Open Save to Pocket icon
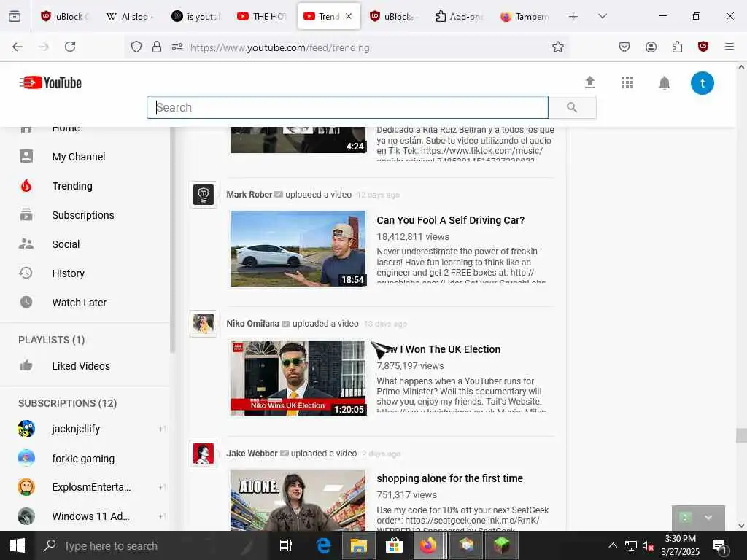This screenshot has height=560, width=747. 624,47
